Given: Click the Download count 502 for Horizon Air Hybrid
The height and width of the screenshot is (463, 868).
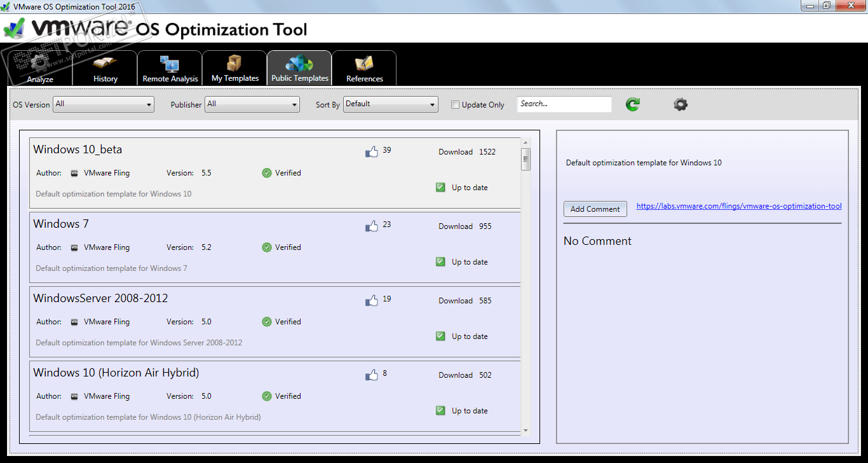Looking at the screenshot, I should pyautogui.click(x=485, y=375).
